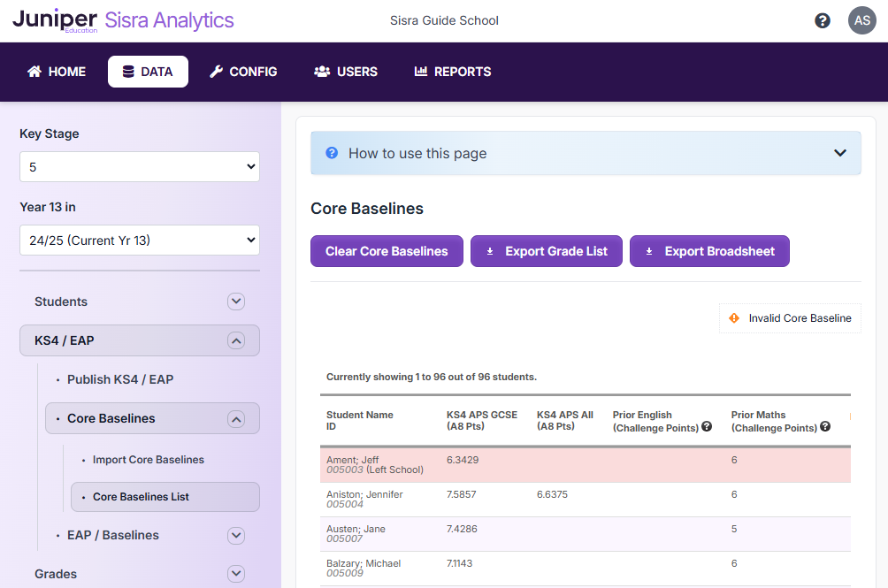
Task: Click the AS user avatar icon
Action: 862,19
